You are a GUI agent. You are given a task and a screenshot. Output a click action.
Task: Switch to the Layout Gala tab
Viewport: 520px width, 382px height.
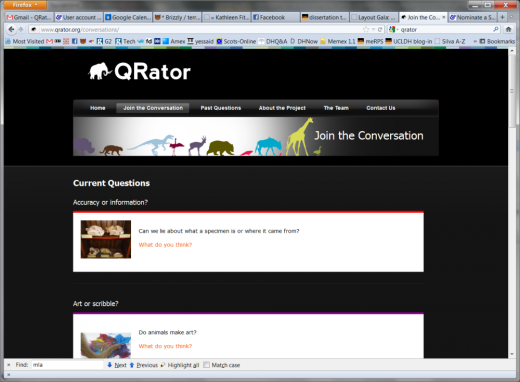(374, 17)
